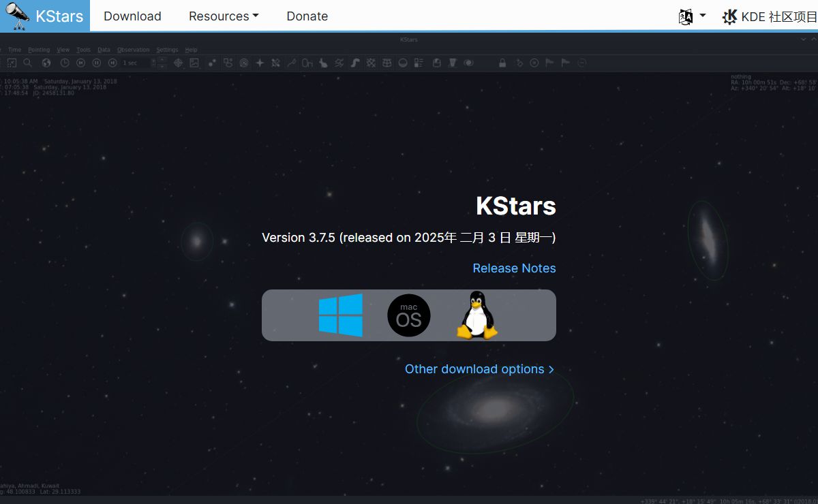Screen dimensions: 818x504
Task: Click the magnifying glass icon in the toolbar
Action: (28, 63)
